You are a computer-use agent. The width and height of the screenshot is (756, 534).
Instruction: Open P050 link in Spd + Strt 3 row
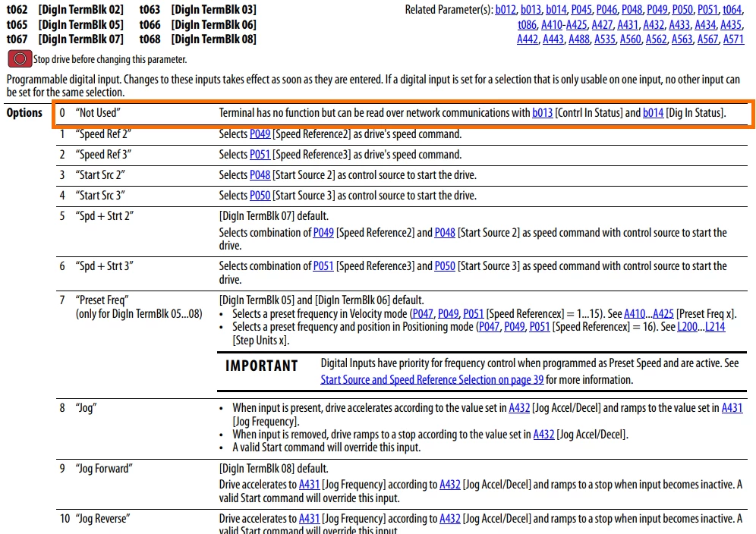coord(445,266)
